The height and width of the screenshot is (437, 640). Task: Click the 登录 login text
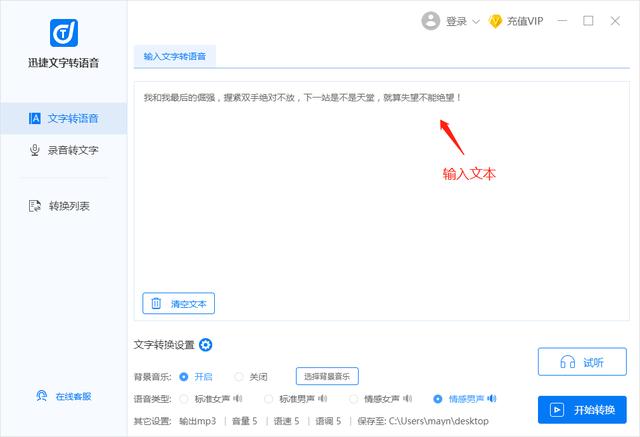[x=456, y=21]
